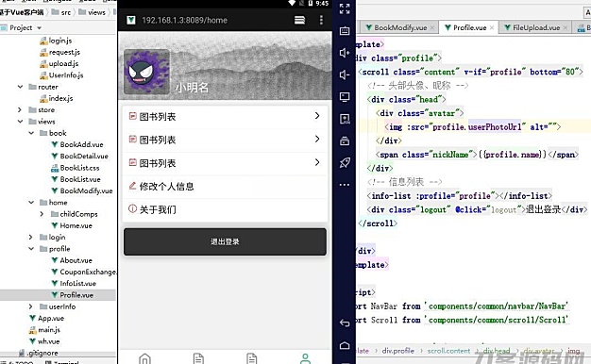Open emulator keyboard settings icon
Image resolution: width=591 pixels, height=364 pixels.
(345, 30)
